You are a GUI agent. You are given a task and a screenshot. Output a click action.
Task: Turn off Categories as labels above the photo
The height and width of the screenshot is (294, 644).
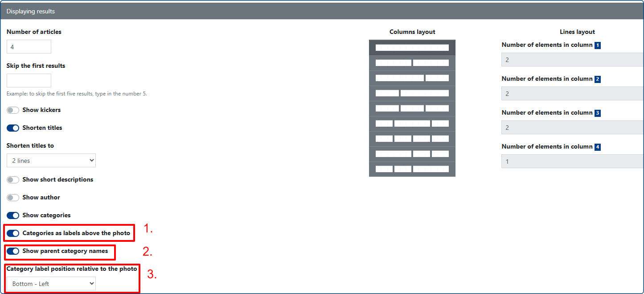(13, 233)
